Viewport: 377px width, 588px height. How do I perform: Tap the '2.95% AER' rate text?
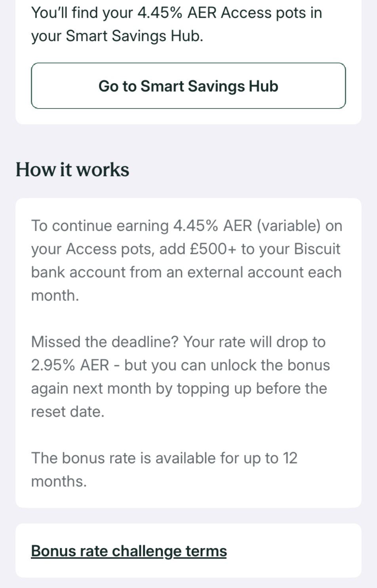coord(70,365)
